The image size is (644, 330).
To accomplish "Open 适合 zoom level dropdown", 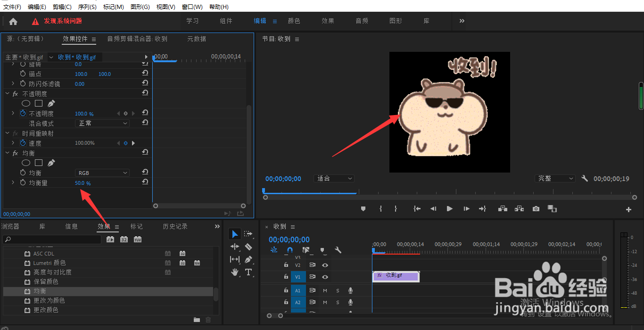I will click(334, 179).
